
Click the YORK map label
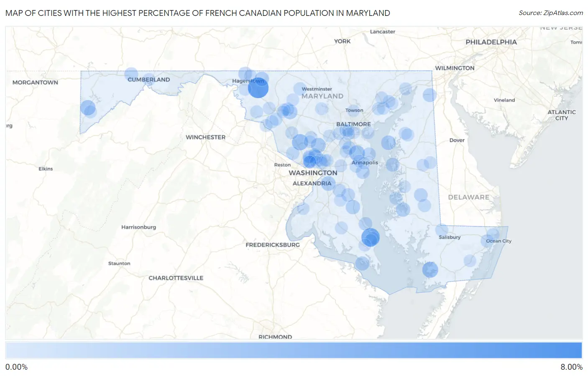(342, 41)
